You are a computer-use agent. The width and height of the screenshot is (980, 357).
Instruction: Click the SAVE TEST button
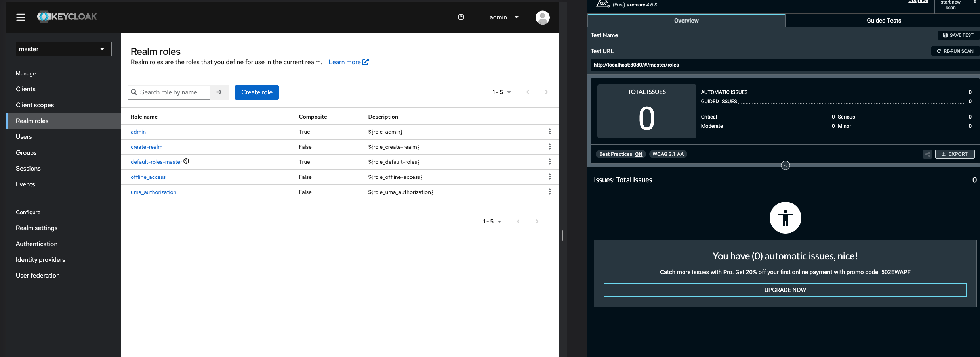958,35
